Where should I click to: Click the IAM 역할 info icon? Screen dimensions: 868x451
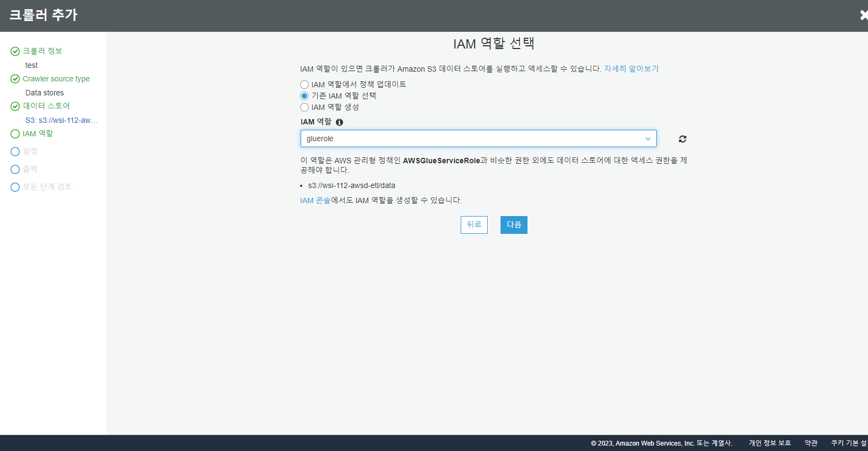coord(339,122)
